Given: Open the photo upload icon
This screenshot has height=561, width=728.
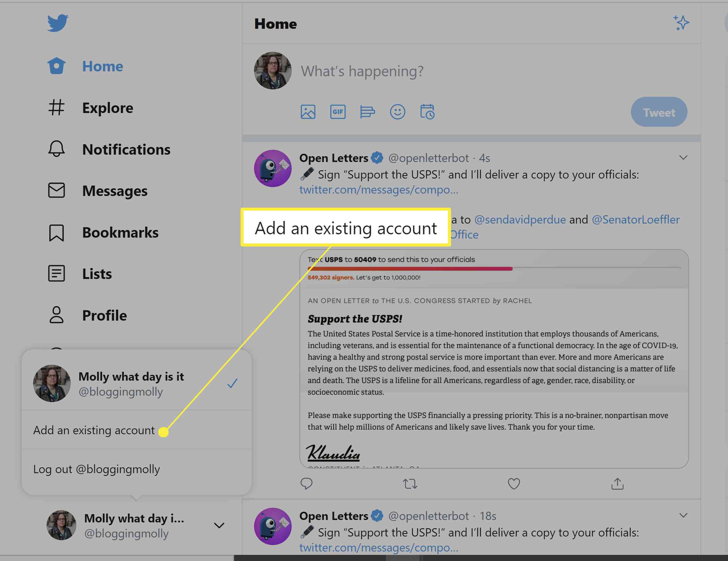Looking at the screenshot, I should pos(307,111).
